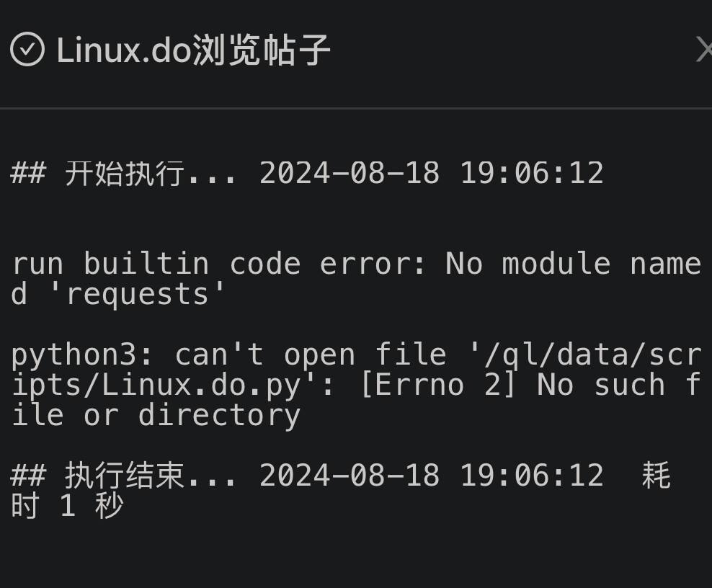The image size is (712, 588).
Task: Click the 'ile or directory' line
Action: pyautogui.click(x=156, y=416)
